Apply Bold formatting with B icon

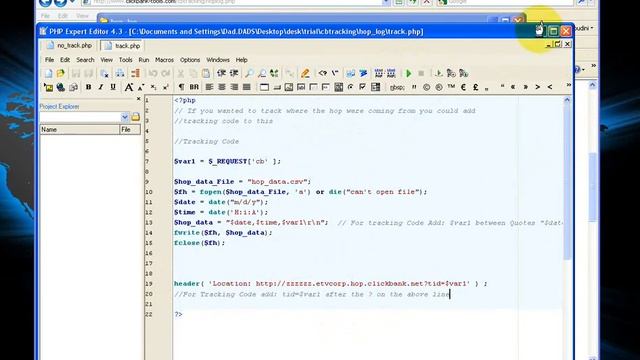(x=88, y=87)
